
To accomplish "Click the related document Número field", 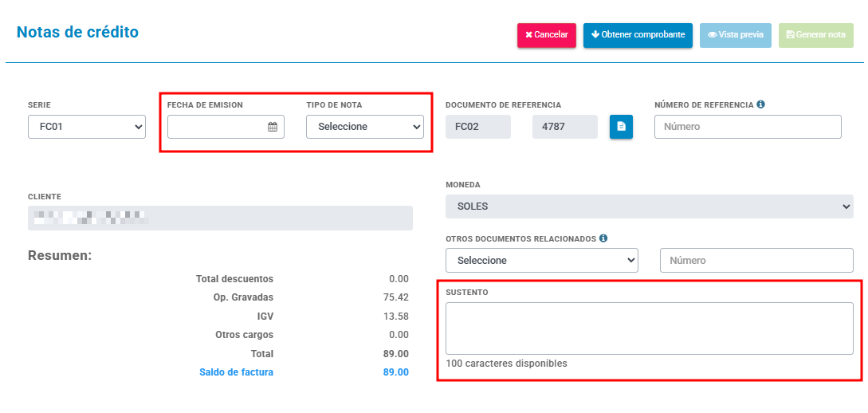I will (756, 260).
